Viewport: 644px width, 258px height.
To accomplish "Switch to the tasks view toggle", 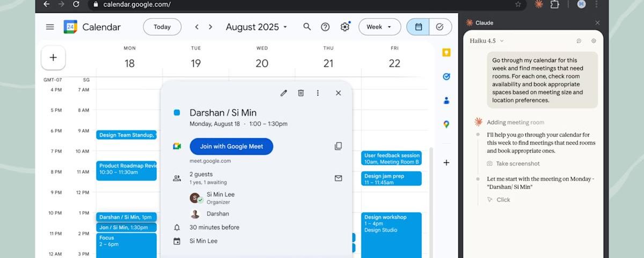I will (440, 27).
